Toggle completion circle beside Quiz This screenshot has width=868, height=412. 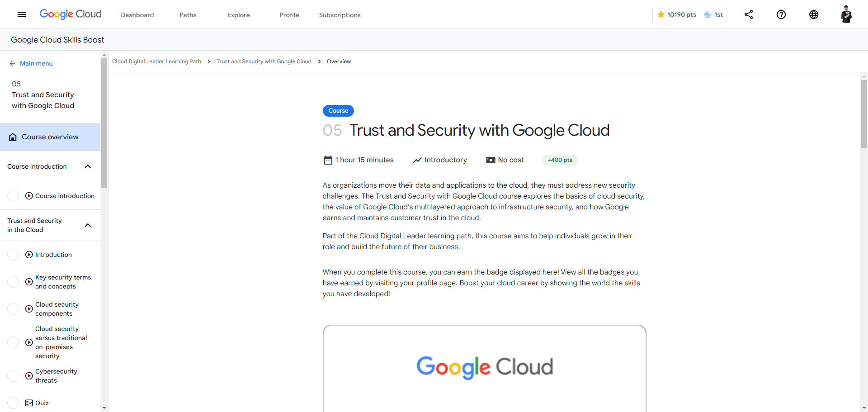tap(14, 403)
